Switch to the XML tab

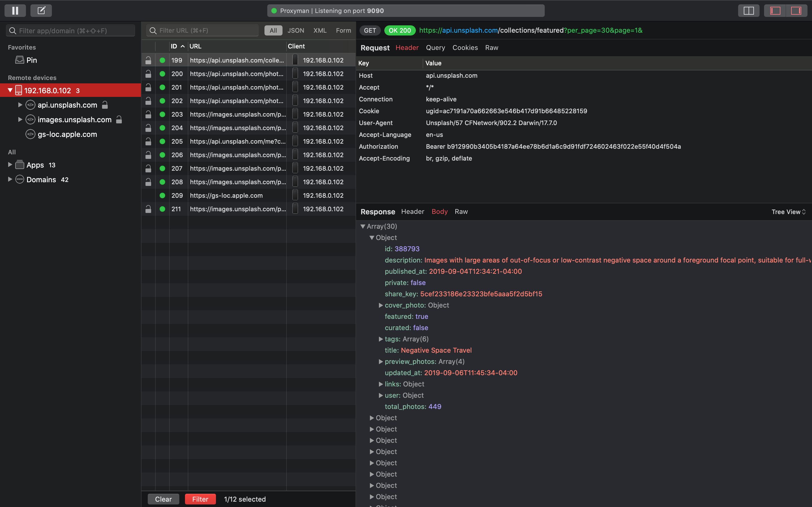(x=319, y=30)
